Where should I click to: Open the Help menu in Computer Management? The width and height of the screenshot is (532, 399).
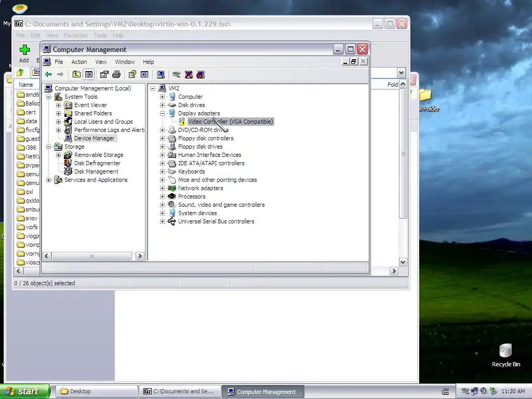coord(148,62)
